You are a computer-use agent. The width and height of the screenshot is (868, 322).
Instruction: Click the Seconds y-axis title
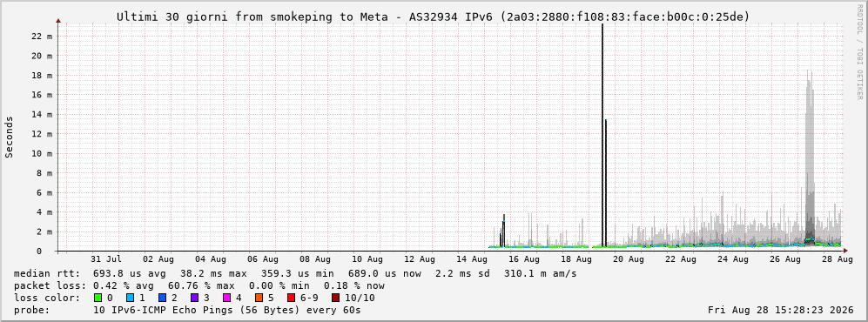pyautogui.click(x=10, y=137)
